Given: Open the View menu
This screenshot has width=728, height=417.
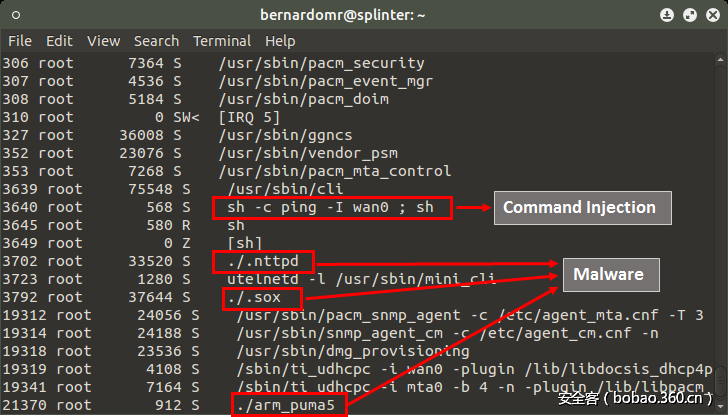Looking at the screenshot, I should pos(104,41).
